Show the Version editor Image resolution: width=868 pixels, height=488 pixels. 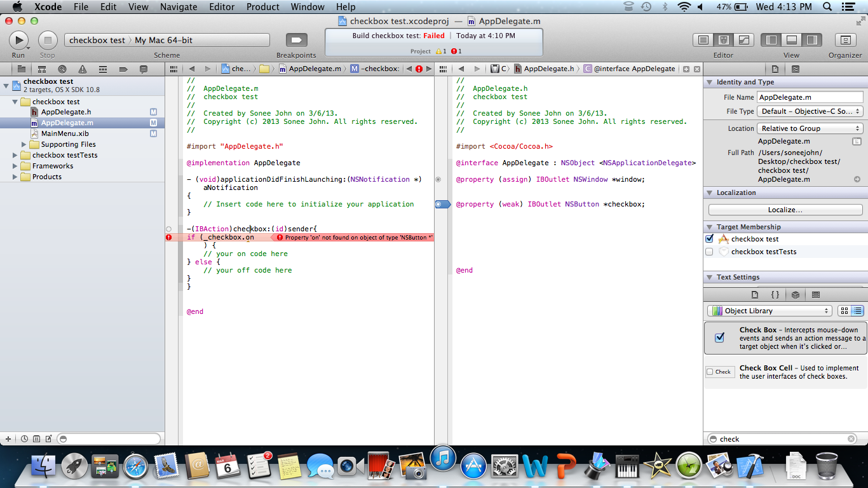(744, 40)
